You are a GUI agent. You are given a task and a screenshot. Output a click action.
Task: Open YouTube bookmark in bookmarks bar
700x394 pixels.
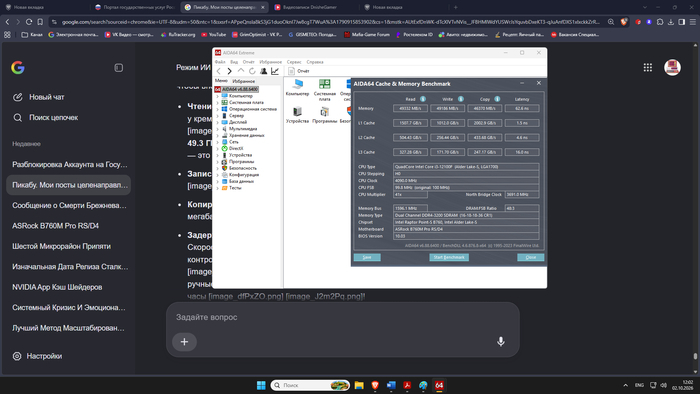pyautogui.click(x=213, y=34)
